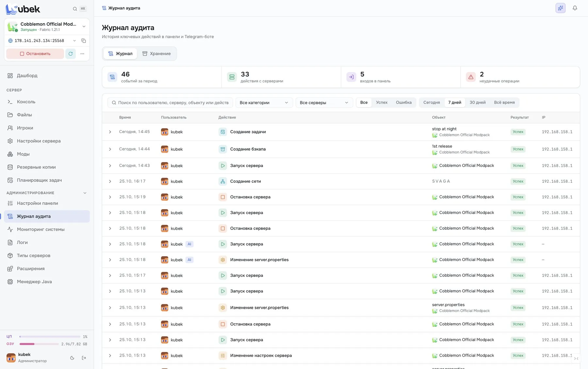Click the Остановить server button

tap(35, 54)
